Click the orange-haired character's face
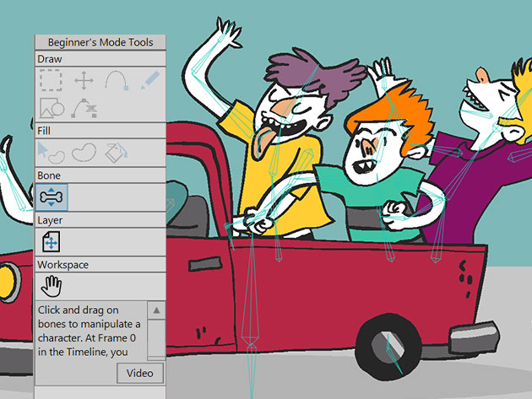This screenshot has height=399, width=532. (x=373, y=153)
